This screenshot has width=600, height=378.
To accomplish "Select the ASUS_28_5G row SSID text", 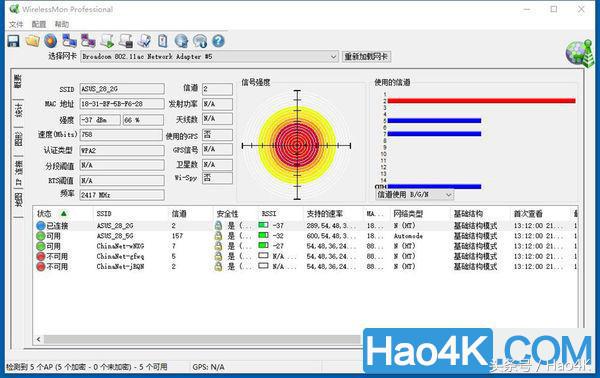I will 115,236.
